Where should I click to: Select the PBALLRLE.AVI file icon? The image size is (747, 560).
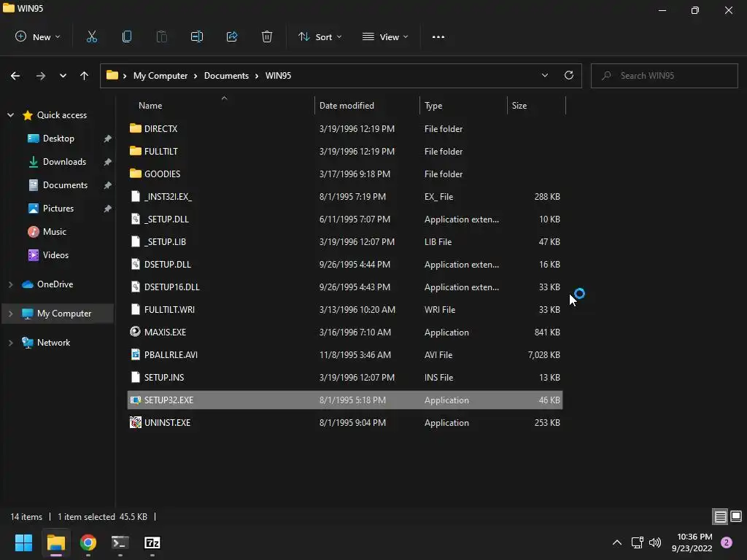click(x=135, y=354)
